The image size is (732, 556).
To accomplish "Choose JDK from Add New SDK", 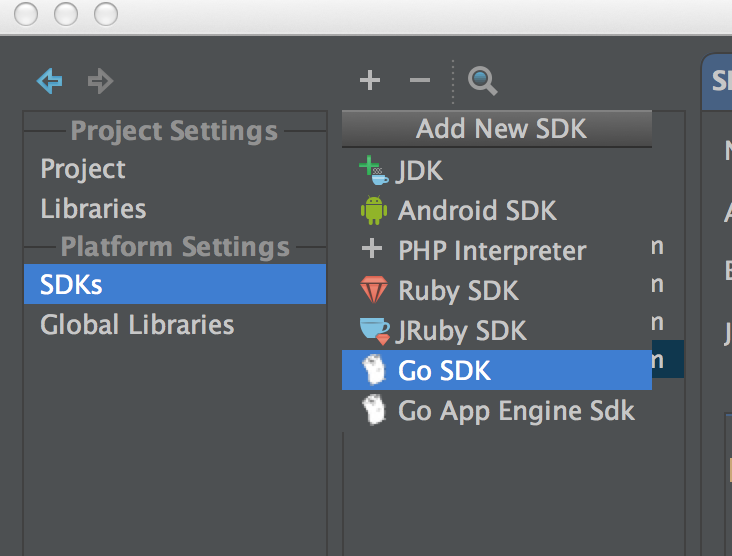I will coord(497,170).
